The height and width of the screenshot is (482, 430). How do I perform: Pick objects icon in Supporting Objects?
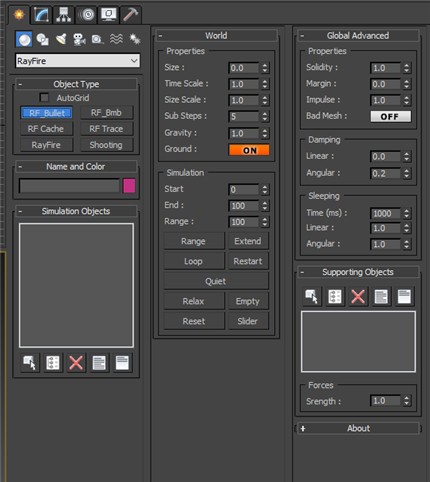pos(312,296)
